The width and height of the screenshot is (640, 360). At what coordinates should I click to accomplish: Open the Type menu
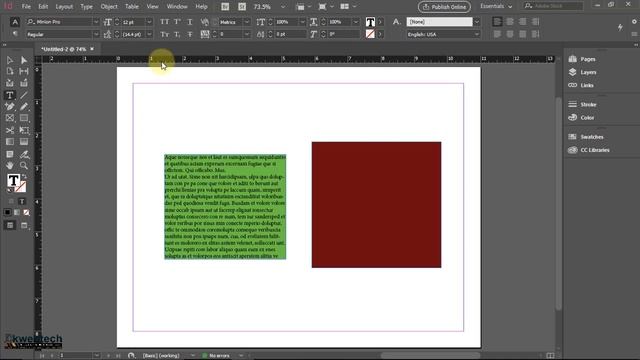point(87,7)
